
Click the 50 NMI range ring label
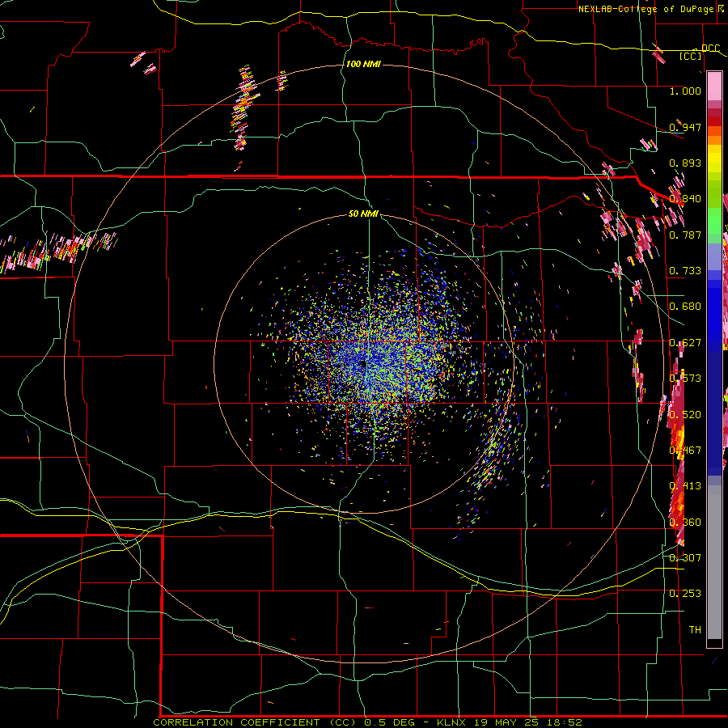[x=363, y=214]
